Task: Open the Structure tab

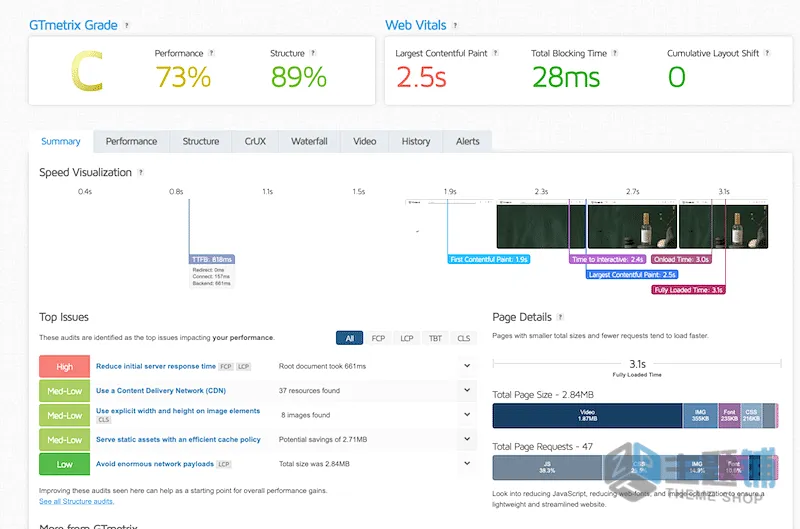Action: click(x=201, y=141)
